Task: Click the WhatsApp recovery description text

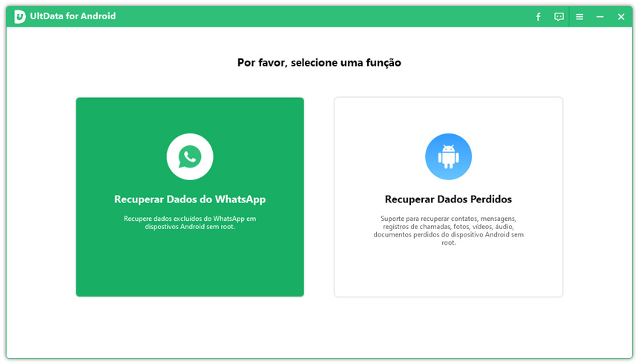Action: [190, 223]
